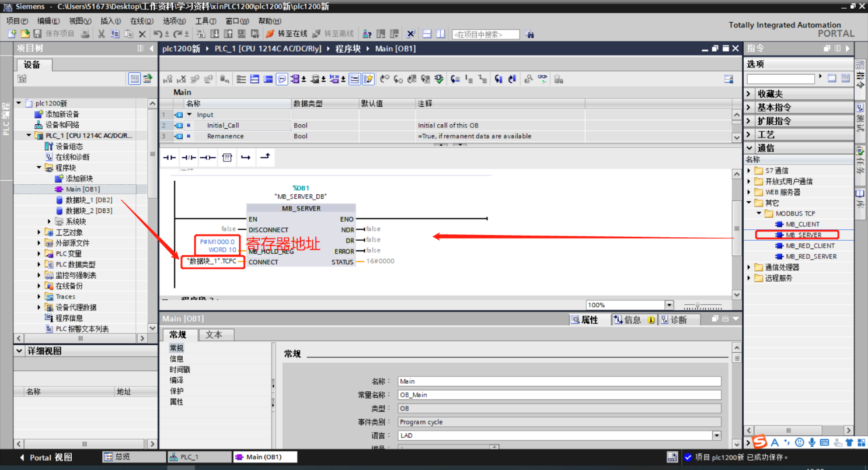Screen dimensions: 868x470
Task: Insert normally closed contact from favorites
Action: (x=189, y=157)
